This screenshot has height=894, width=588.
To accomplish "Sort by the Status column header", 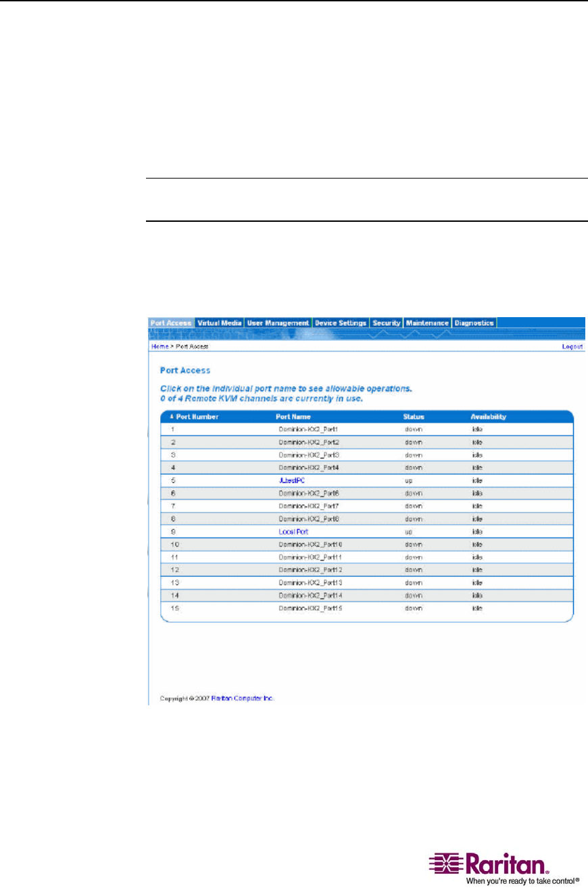I will click(x=413, y=417).
